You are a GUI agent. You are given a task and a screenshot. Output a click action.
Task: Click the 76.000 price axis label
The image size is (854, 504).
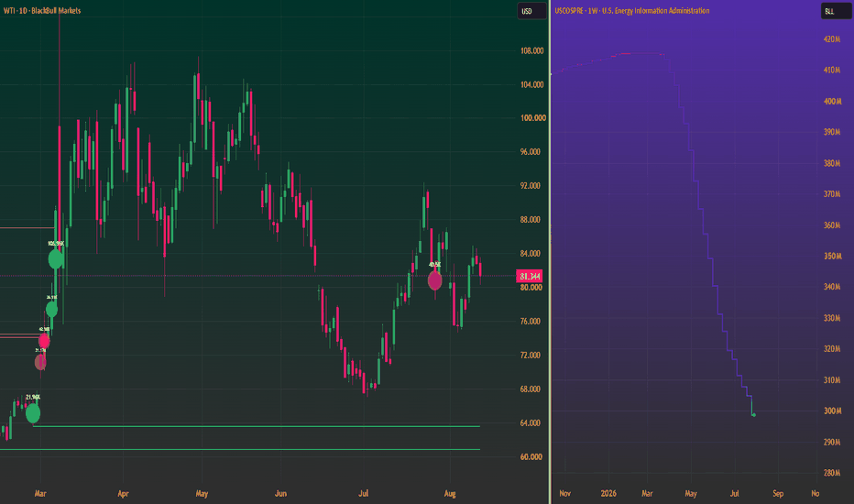coord(531,321)
